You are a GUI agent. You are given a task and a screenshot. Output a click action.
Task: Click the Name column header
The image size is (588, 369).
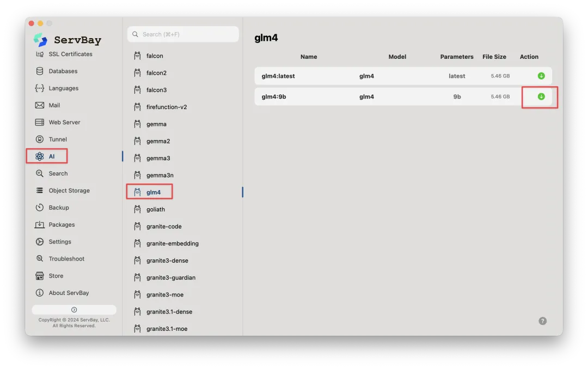[309, 57]
